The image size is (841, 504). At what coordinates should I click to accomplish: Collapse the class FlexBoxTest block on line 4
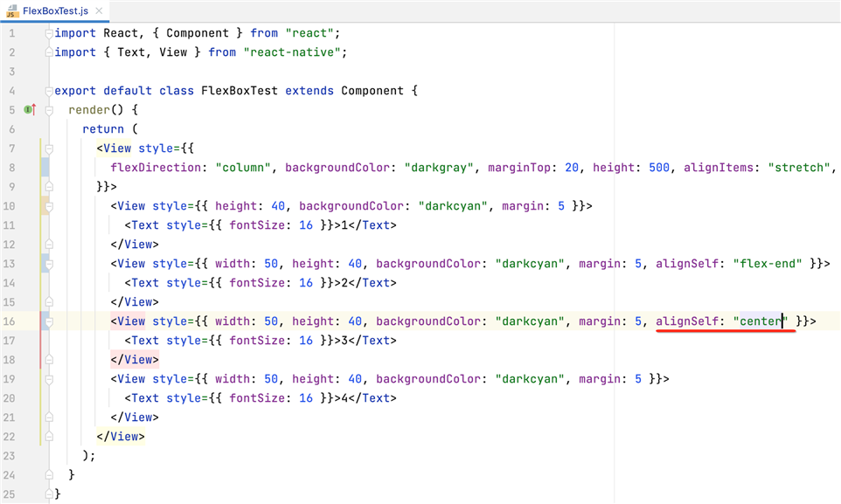(x=49, y=91)
